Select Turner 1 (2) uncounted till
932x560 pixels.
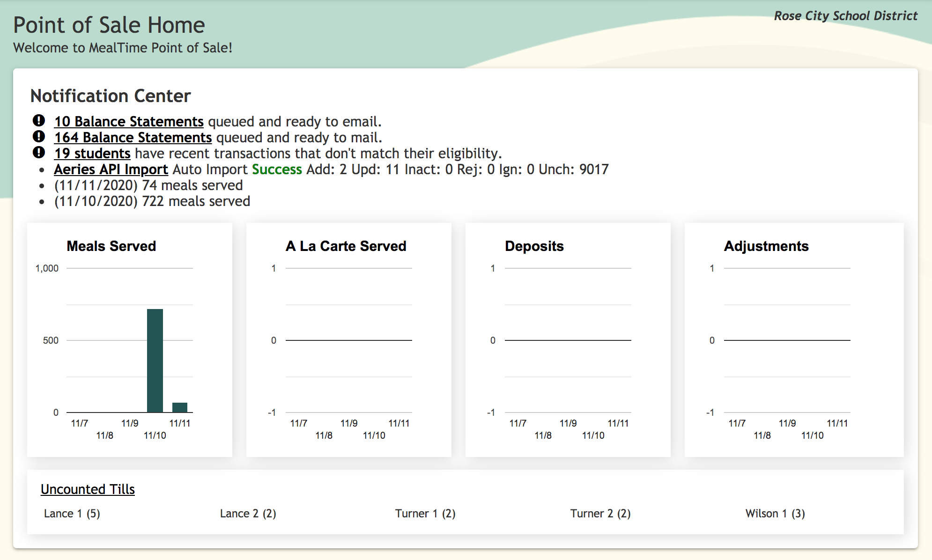coord(425,514)
